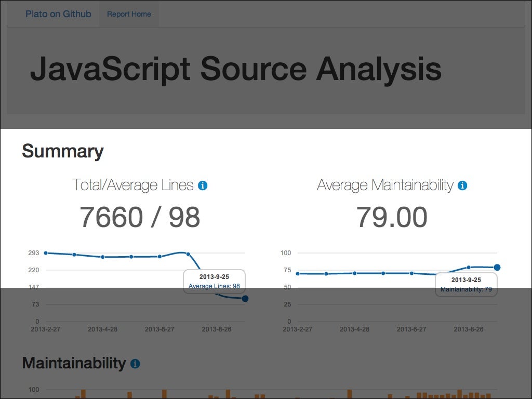Click the 2013-6-27 x-axis label under Maintainability line chart
Image resolution: width=532 pixels, height=399 pixels.
411,329
